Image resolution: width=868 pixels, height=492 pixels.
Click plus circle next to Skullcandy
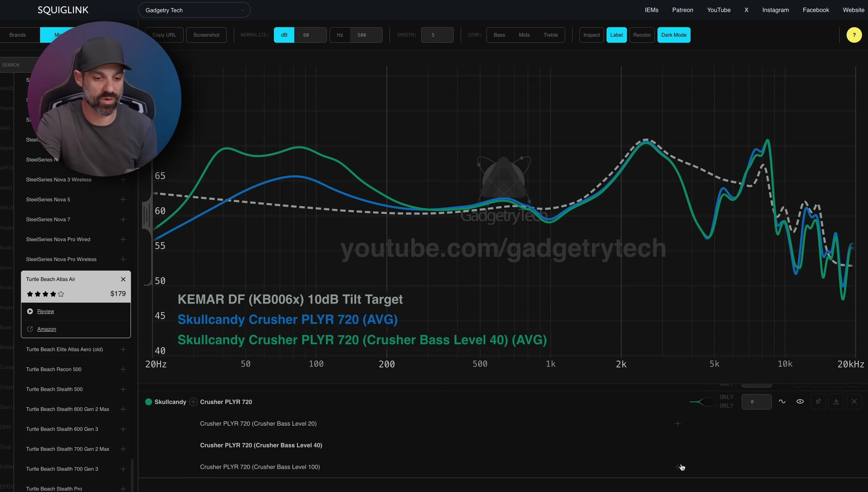(193, 402)
